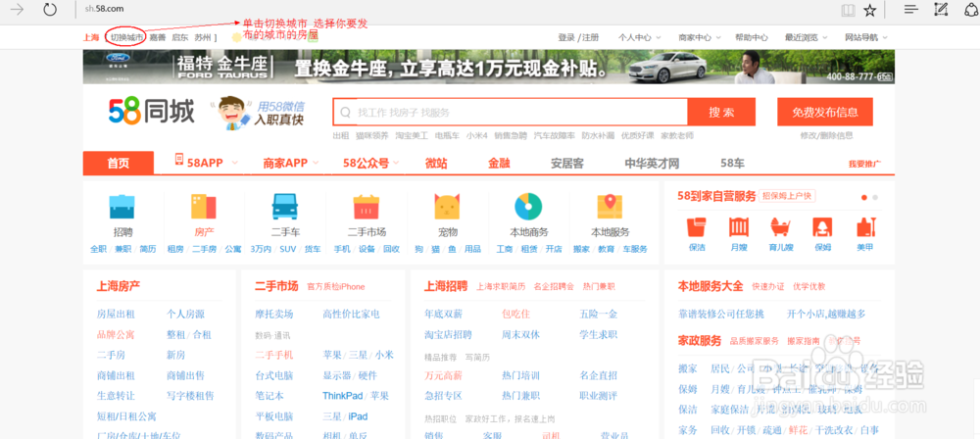Click the 二手市场 shop icon
The height and width of the screenshot is (439, 980).
tap(367, 207)
